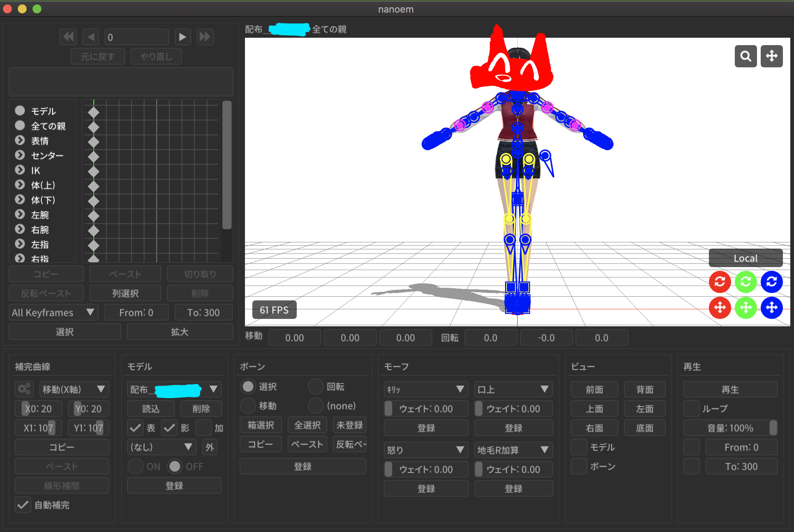Click the 前面 front view button
794x532 pixels.
[x=594, y=390]
